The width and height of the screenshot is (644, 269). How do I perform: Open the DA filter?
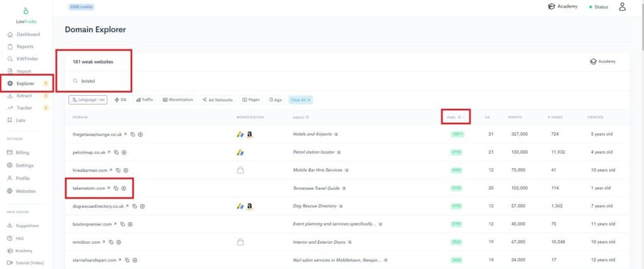click(120, 100)
